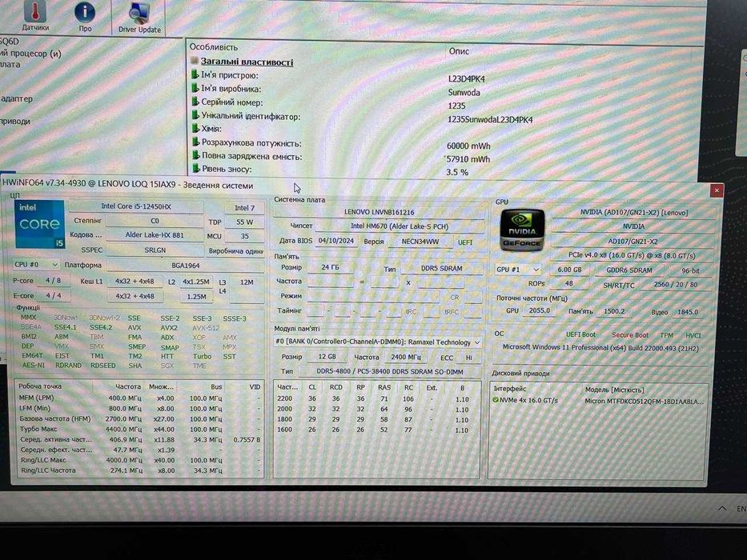The width and height of the screenshot is (747, 560).
Task: Click the GPU clock 2055.0 field
Action: 539,310
